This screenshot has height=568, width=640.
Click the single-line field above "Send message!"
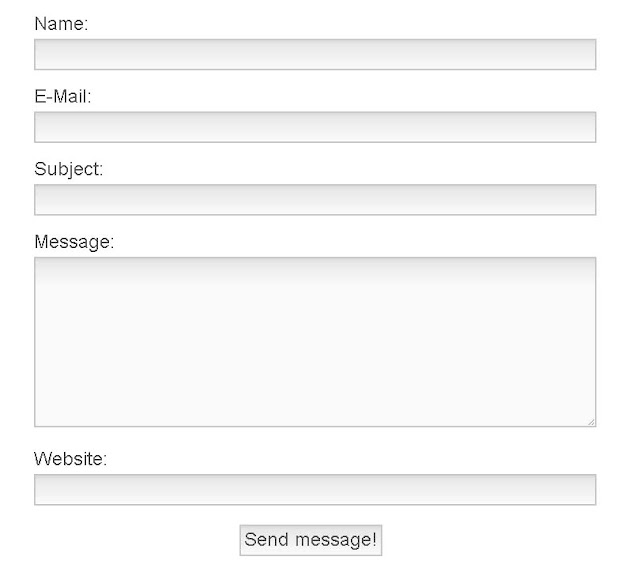pos(315,490)
